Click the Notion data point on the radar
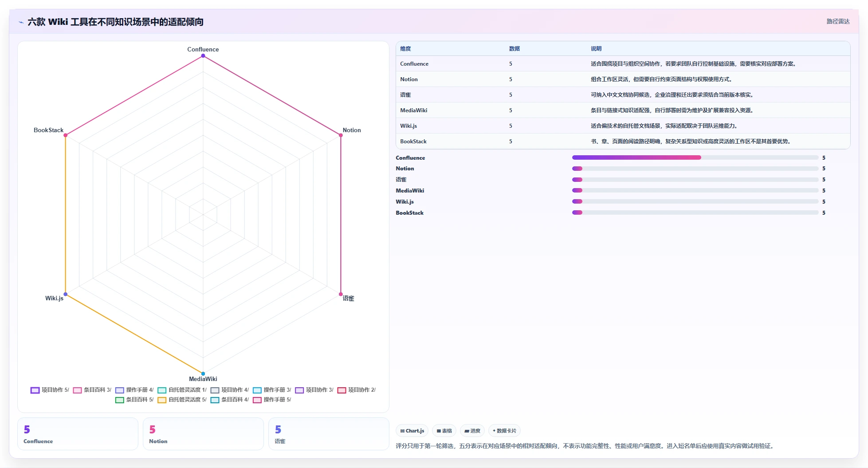The height and width of the screenshot is (468, 868). (x=341, y=135)
